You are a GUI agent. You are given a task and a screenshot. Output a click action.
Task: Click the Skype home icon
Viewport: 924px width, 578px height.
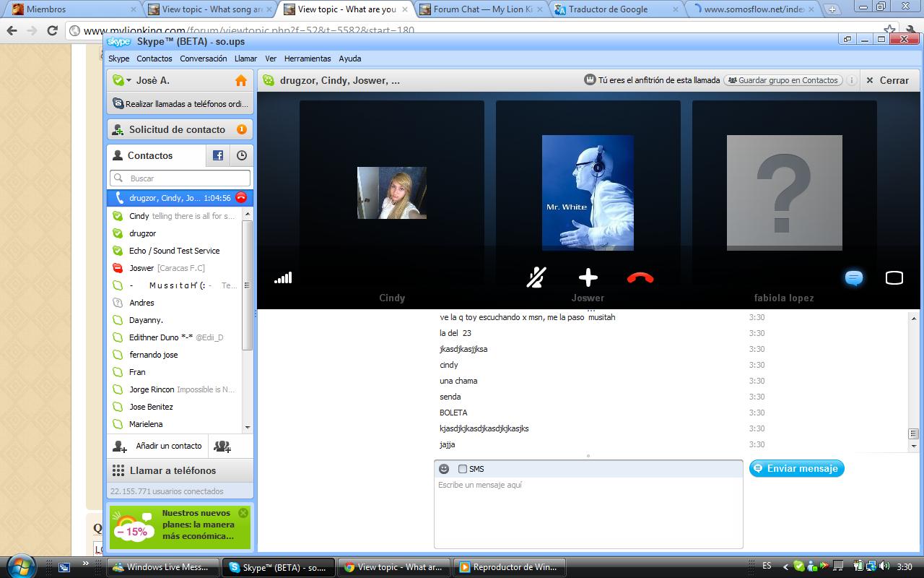(x=240, y=80)
